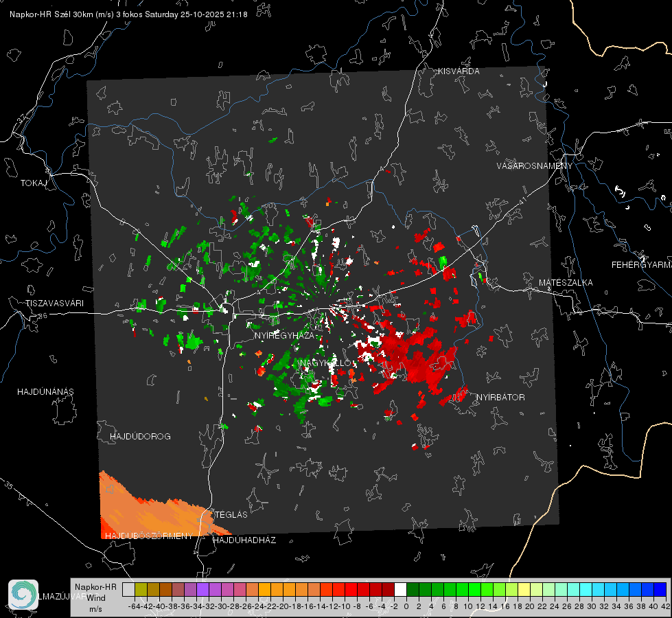
Task: Click the TÉGLÁS town label
Action: pyautogui.click(x=231, y=514)
